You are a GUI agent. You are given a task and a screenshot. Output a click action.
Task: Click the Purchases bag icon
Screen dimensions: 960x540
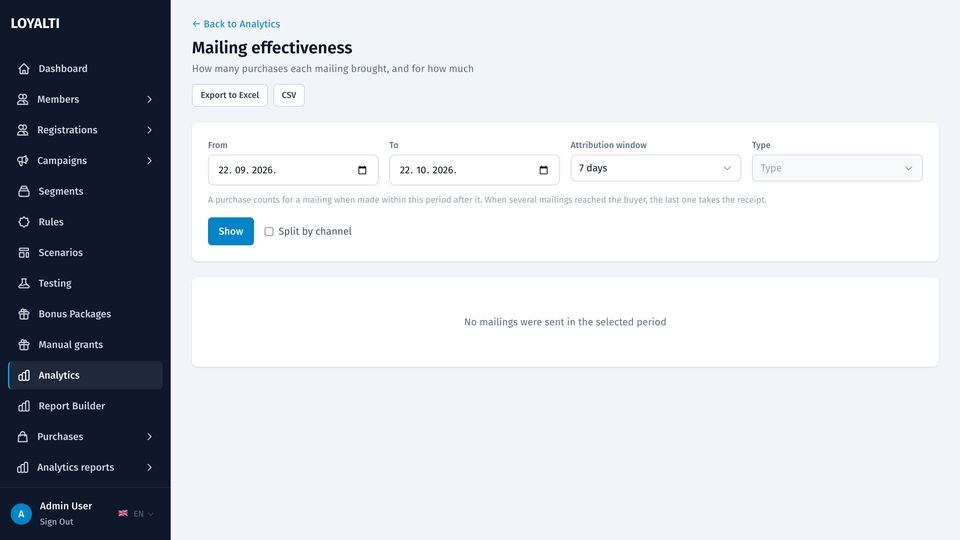23,437
